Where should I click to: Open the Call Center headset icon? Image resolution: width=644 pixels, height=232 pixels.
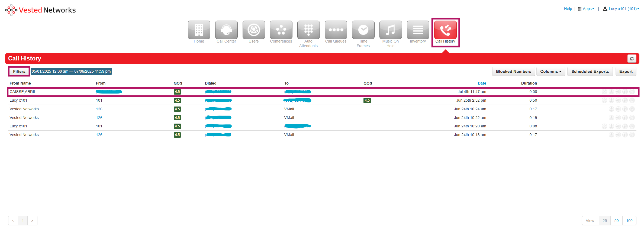coord(226,30)
